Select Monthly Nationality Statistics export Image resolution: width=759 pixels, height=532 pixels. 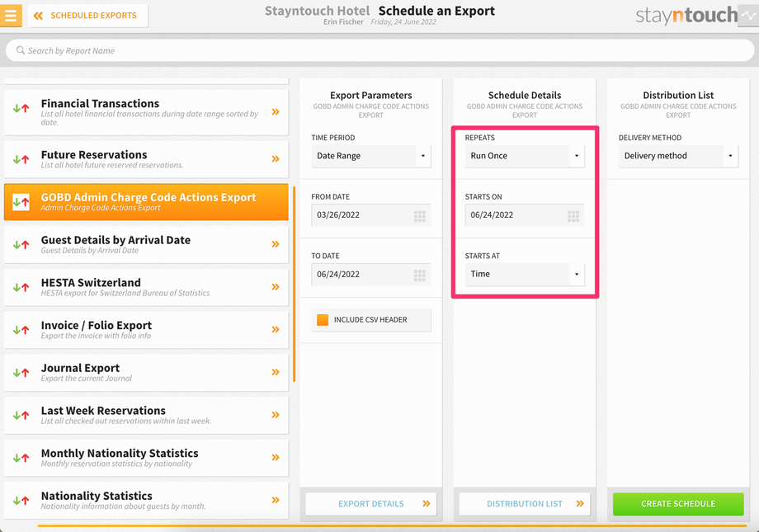click(146, 458)
